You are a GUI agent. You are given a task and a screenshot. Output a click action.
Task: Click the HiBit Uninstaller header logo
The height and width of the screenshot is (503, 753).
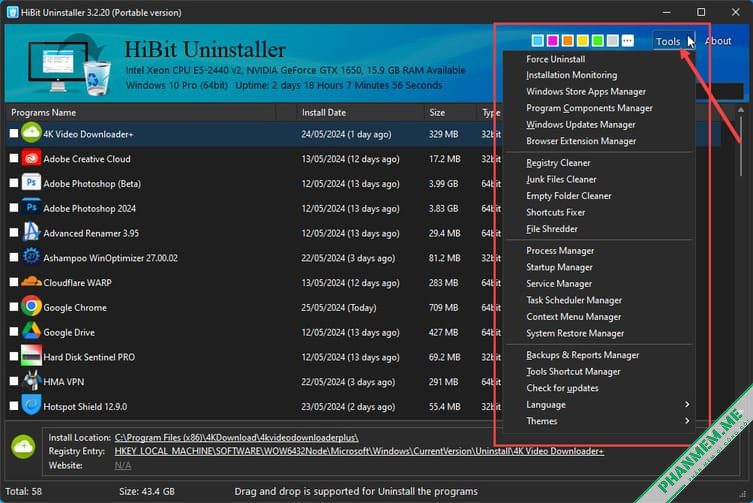click(x=69, y=66)
